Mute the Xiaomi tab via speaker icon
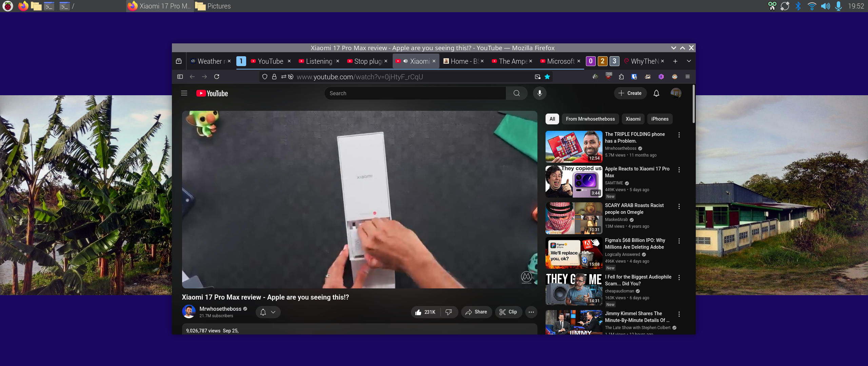The height and width of the screenshot is (366, 868). 405,61
